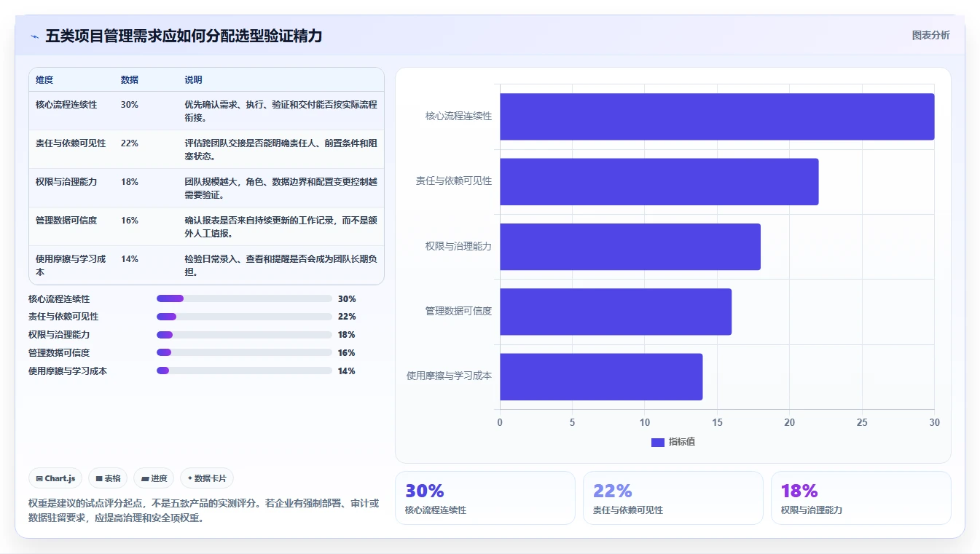The image size is (980, 554).
Task: Click description starting 检验日常录入
Action: 281,265
